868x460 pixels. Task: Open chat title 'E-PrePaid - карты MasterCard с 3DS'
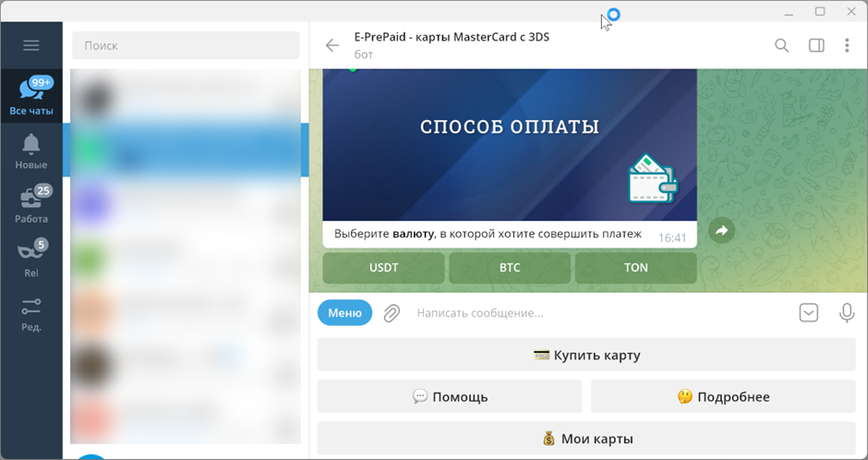pyautogui.click(x=452, y=37)
